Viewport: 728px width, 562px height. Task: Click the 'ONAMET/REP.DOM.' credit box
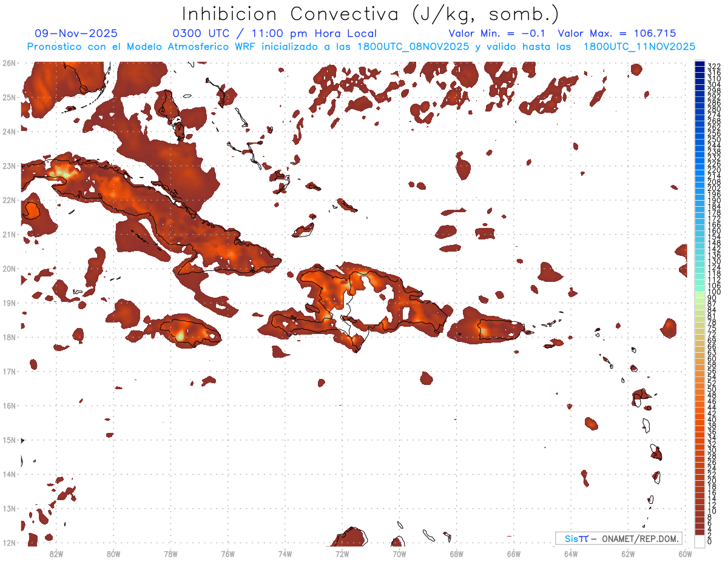pyautogui.click(x=618, y=538)
